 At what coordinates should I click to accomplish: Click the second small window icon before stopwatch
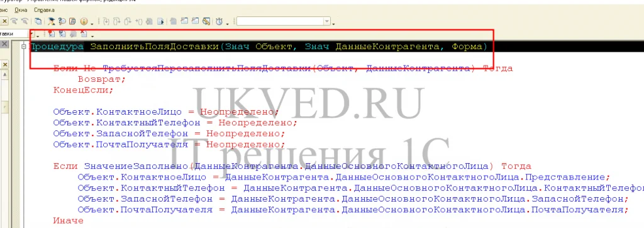195,21
